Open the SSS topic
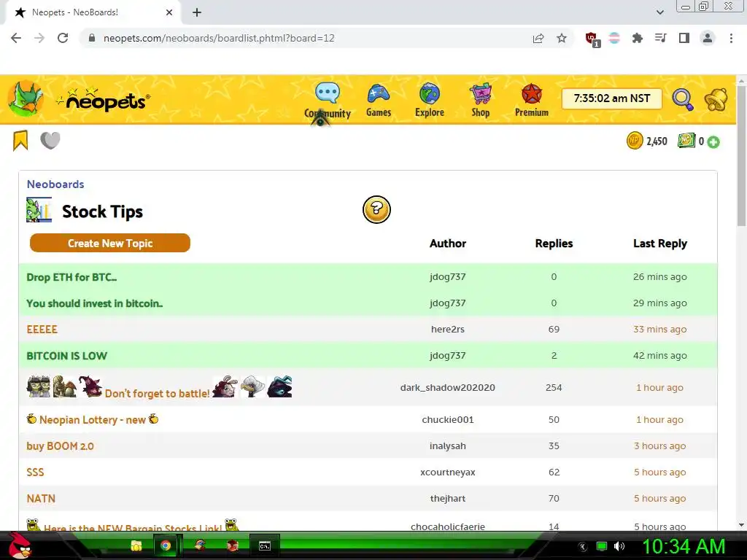 [35, 472]
